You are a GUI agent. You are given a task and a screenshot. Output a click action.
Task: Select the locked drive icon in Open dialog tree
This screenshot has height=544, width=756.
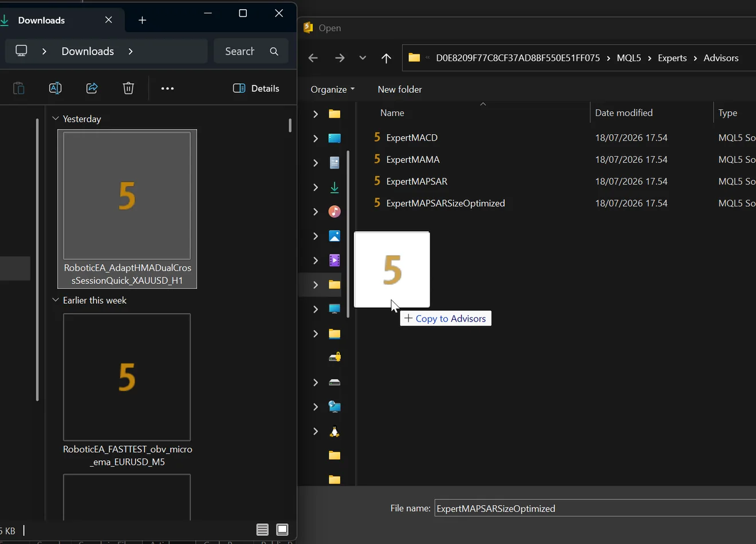click(x=334, y=357)
